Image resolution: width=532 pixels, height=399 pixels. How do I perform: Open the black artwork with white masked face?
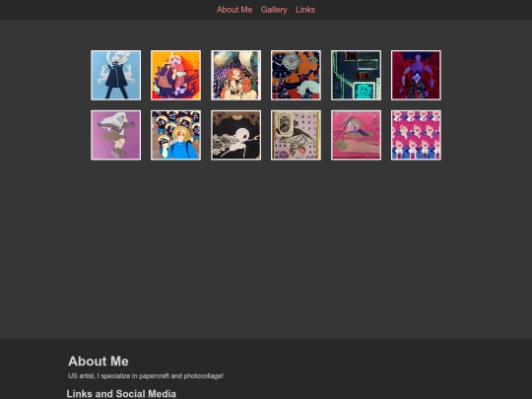(235, 135)
